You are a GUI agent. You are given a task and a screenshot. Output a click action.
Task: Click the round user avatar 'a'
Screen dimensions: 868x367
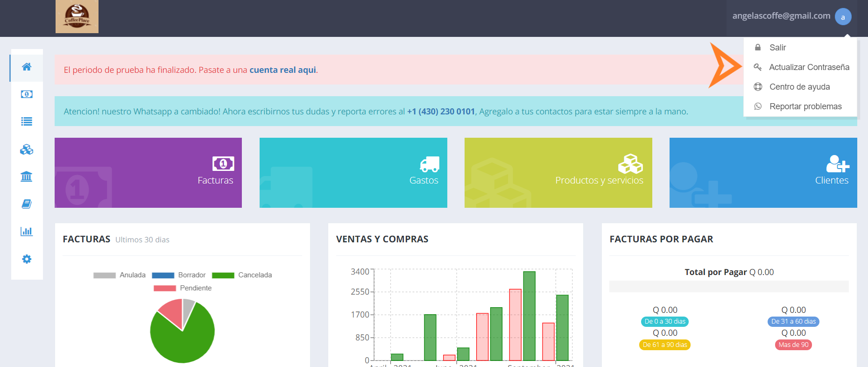843,17
